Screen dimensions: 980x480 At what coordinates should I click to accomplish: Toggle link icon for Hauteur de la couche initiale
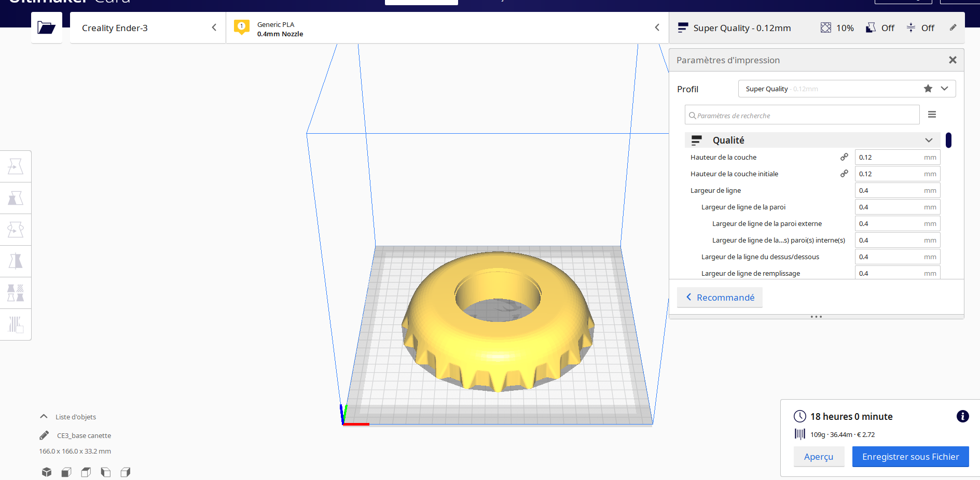[x=844, y=174]
